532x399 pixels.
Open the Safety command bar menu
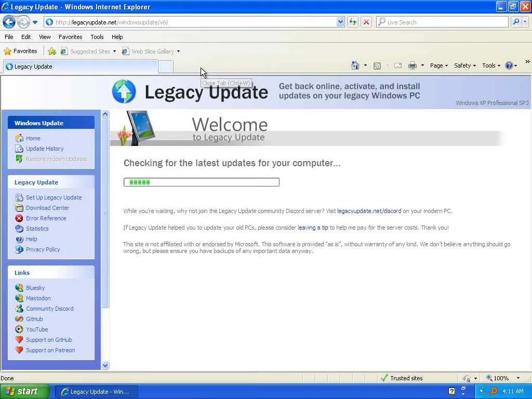[x=465, y=65]
